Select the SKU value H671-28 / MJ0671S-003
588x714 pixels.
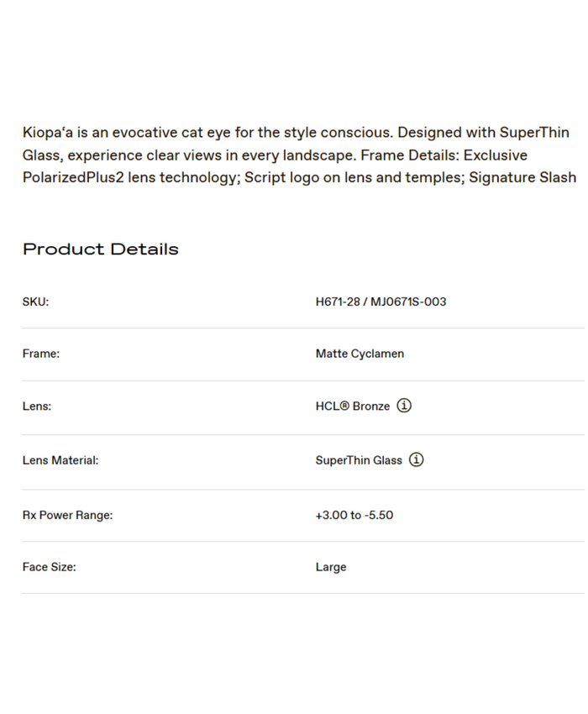pos(381,302)
